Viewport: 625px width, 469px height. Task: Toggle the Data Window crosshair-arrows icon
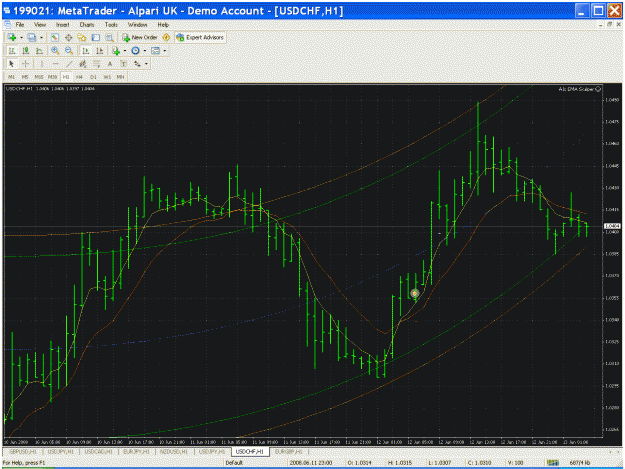68,37
